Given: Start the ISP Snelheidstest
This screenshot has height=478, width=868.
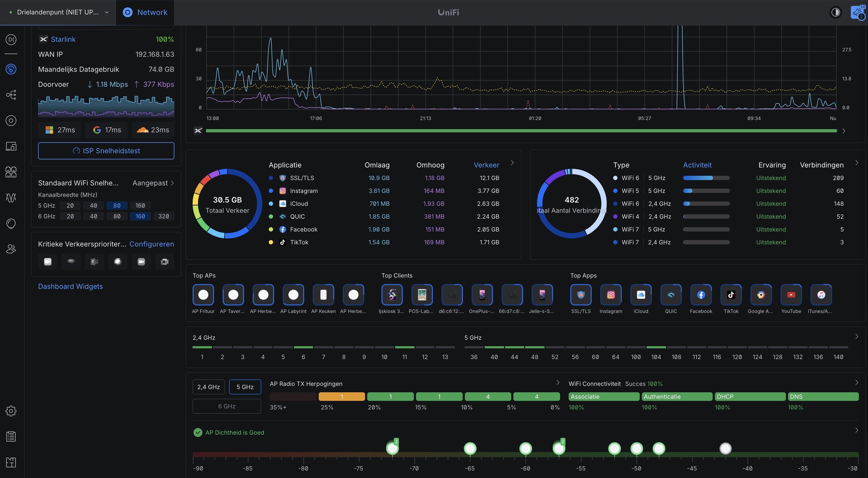Looking at the screenshot, I should [x=106, y=151].
